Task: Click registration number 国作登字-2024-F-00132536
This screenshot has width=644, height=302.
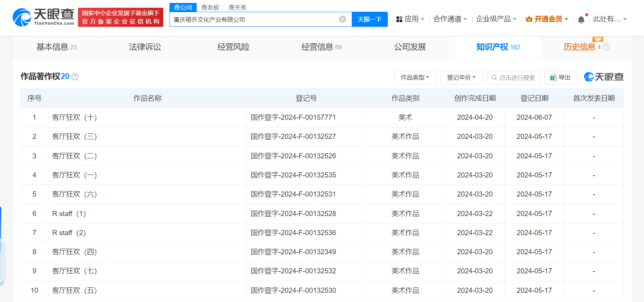Action: click(x=293, y=233)
